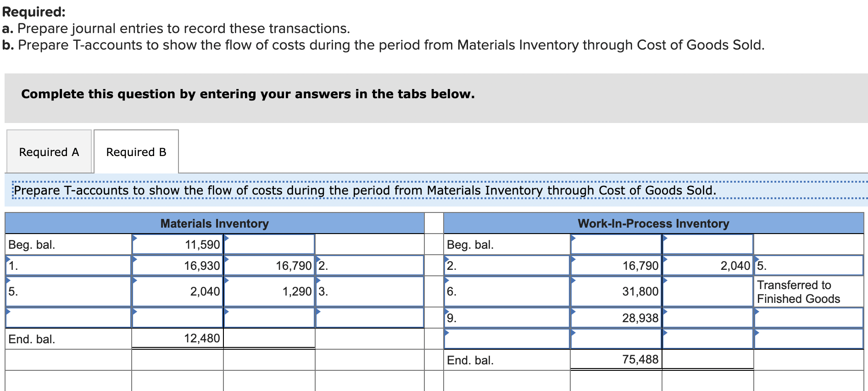Open the dropdown marker on Materials Inventory beginning balance cell

135,238
